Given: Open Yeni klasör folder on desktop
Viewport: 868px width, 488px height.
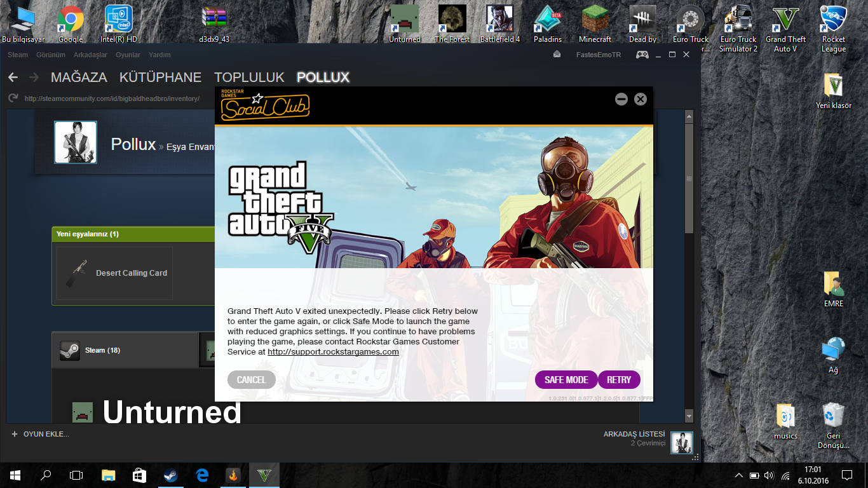Looking at the screenshot, I should point(834,90).
